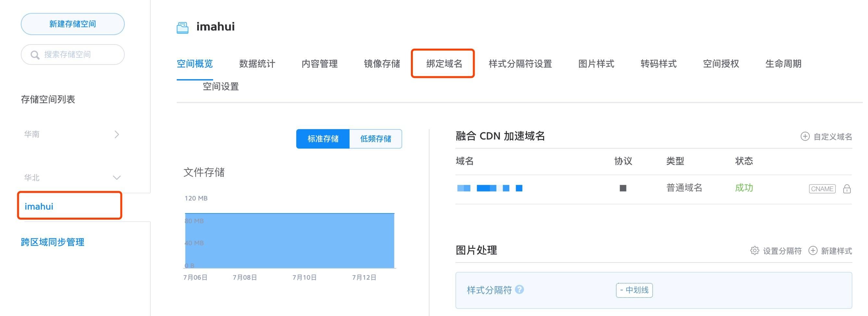Click the 7月12日 chart axis label

(364, 277)
